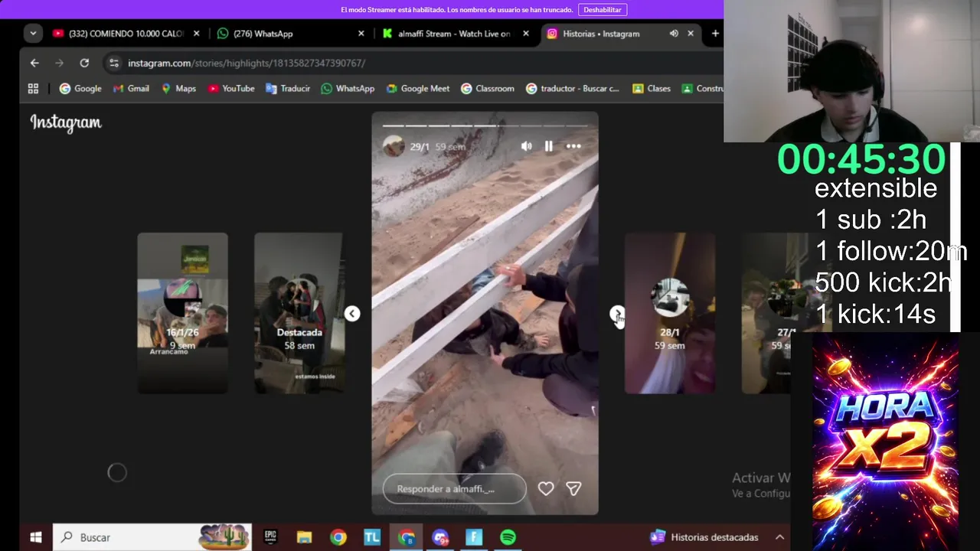Open the Instagram logo home link
This screenshot has height=551, width=980.
[66, 123]
